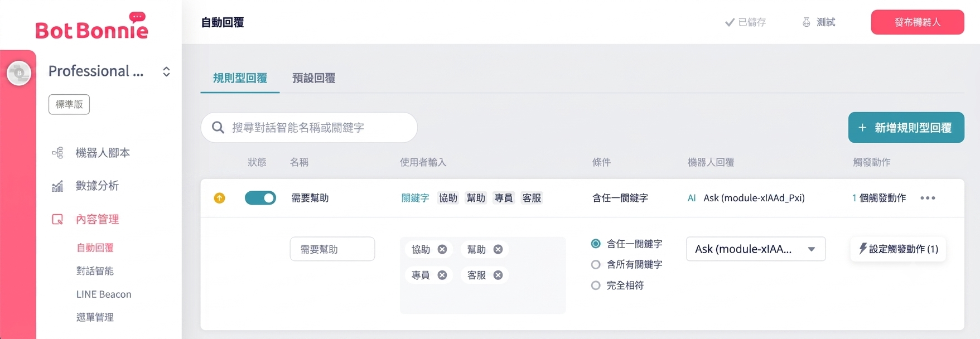Screen dimensions: 980x339
Task: Delete the 客服 keyword chip
Action: click(x=498, y=275)
